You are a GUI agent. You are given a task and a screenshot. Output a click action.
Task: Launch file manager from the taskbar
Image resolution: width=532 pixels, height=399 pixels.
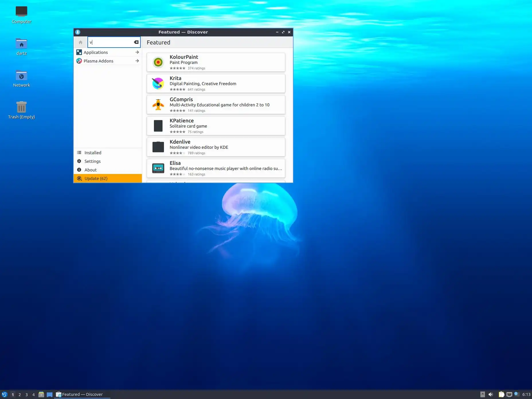tap(41, 394)
